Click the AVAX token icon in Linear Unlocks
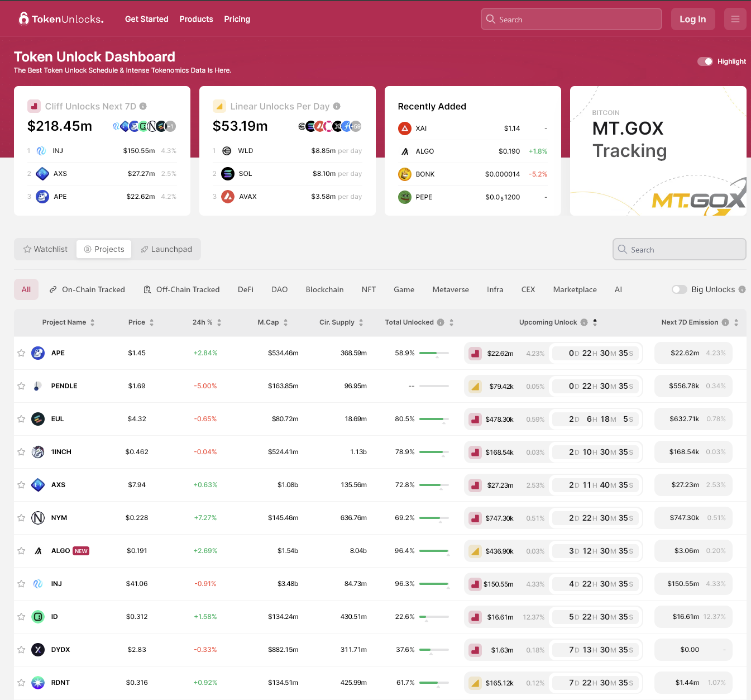The height and width of the screenshot is (700, 751). (x=228, y=197)
